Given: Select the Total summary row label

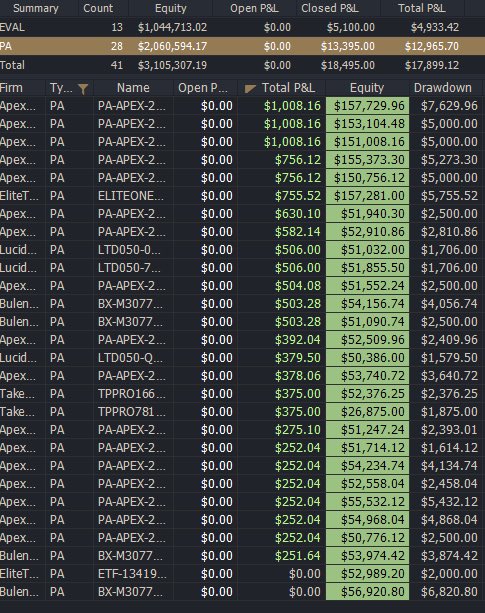Looking at the screenshot, I should coord(12,65).
